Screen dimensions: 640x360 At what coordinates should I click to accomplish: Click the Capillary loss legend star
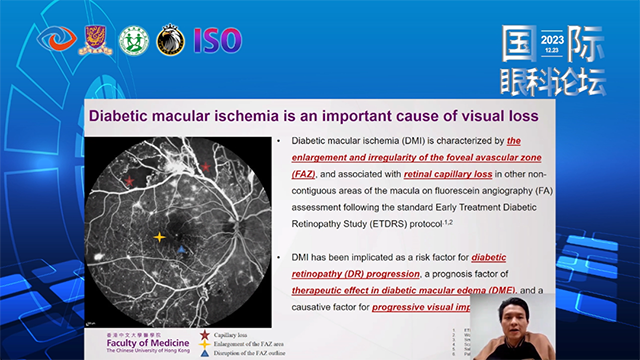tap(204, 335)
